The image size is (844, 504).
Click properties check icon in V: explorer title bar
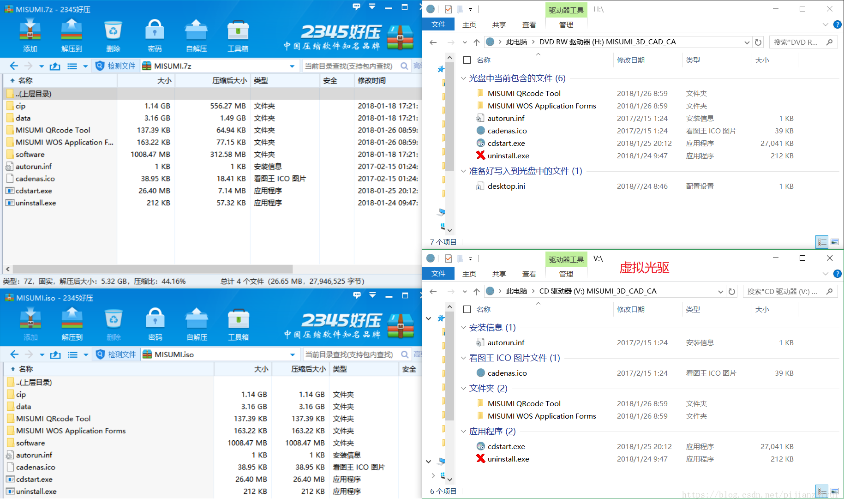pos(448,258)
